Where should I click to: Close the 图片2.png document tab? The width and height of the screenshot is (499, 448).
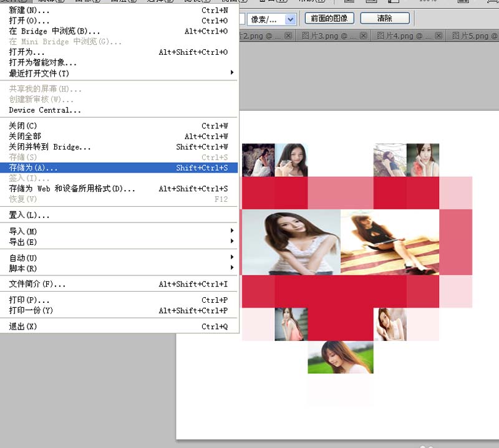pyautogui.click(x=288, y=36)
